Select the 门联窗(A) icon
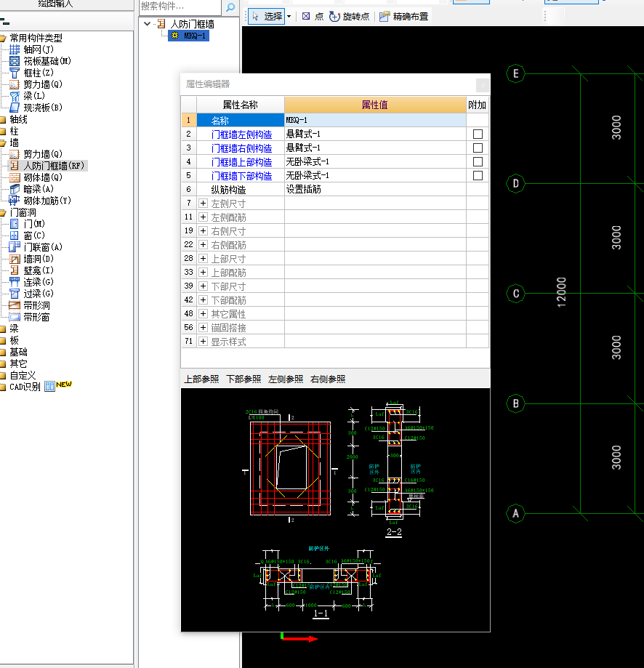The image size is (644, 668). 15,247
